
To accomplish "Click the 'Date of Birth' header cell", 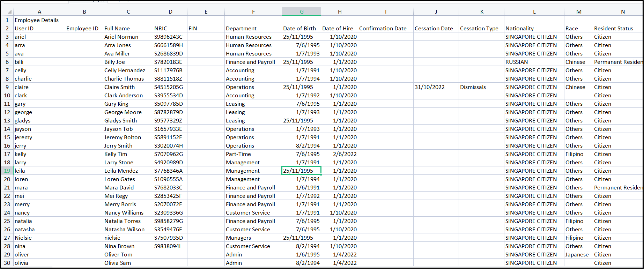I will coord(302,28).
